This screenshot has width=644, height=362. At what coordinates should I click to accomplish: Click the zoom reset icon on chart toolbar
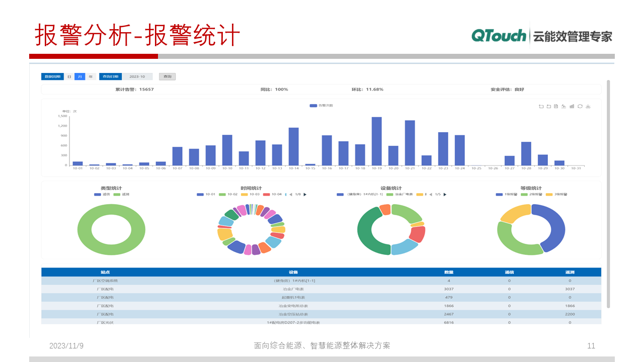click(x=549, y=106)
